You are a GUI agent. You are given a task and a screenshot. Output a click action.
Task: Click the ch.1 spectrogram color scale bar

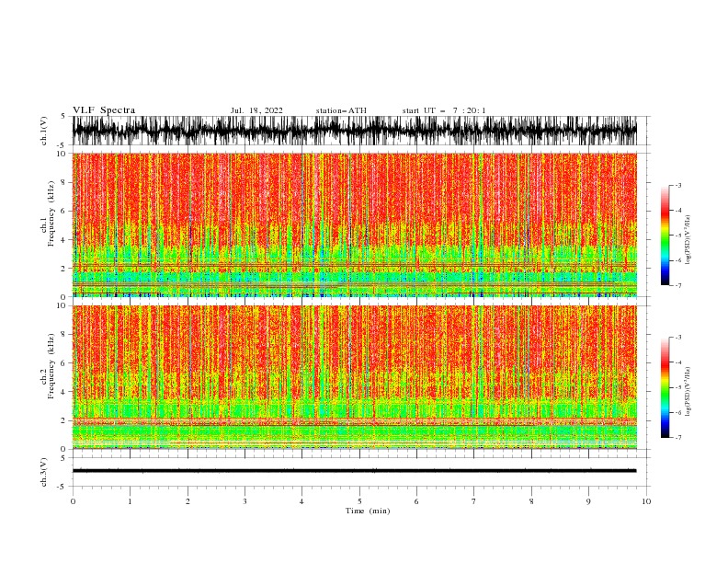tap(665, 236)
